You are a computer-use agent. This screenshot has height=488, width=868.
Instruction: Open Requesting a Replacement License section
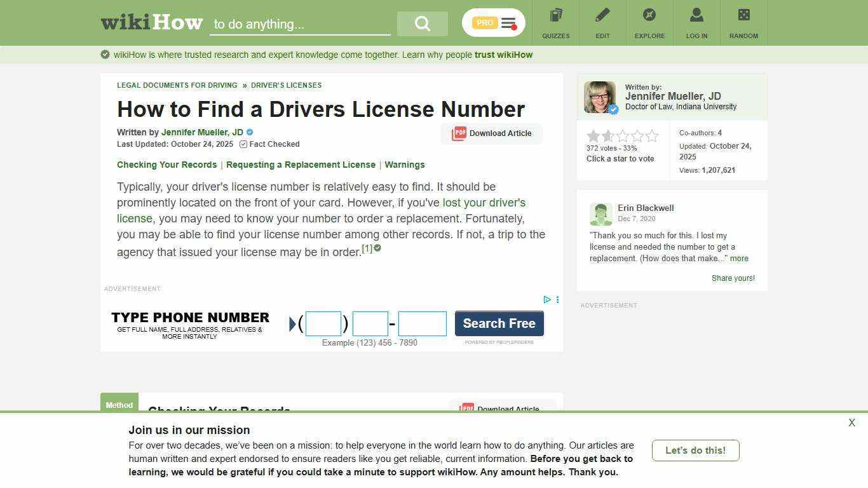301,165
